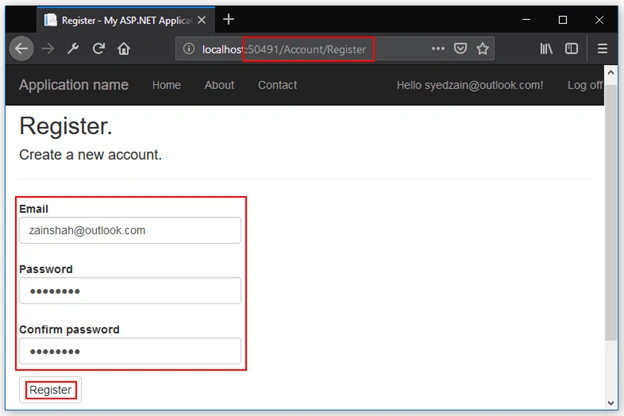Click the forward navigation arrow

click(48, 49)
